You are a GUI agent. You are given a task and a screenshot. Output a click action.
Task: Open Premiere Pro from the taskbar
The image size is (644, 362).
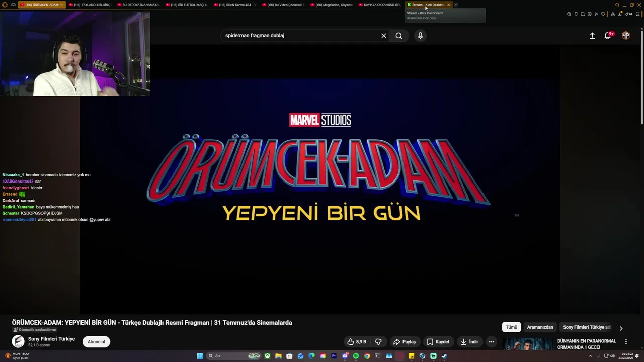click(334, 356)
